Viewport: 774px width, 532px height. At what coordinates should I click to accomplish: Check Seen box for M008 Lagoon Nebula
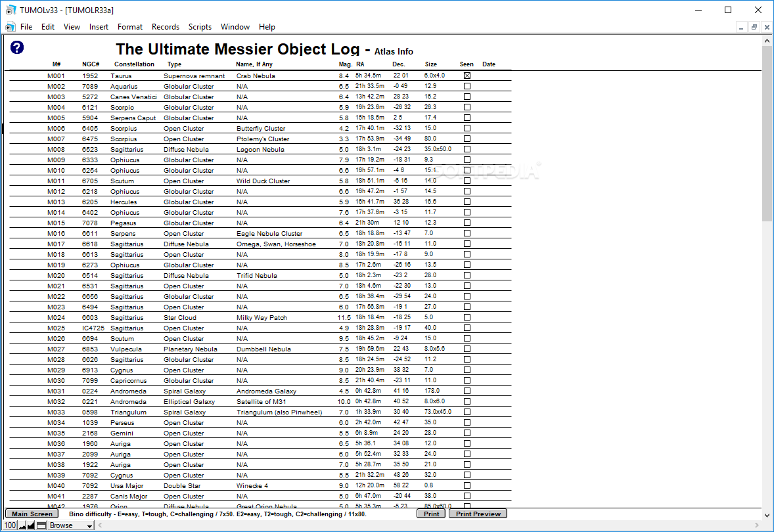pyautogui.click(x=467, y=149)
